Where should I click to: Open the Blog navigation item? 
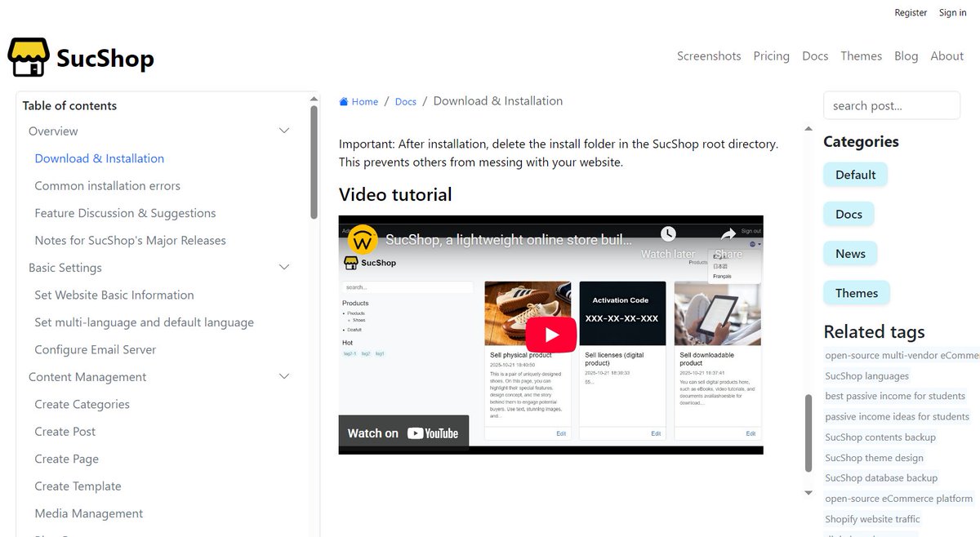pyautogui.click(x=906, y=56)
